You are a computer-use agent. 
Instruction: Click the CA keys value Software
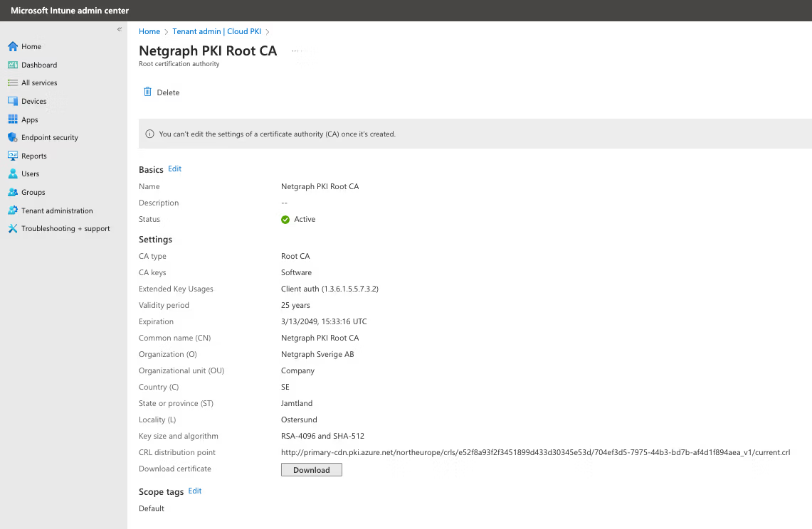point(296,272)
